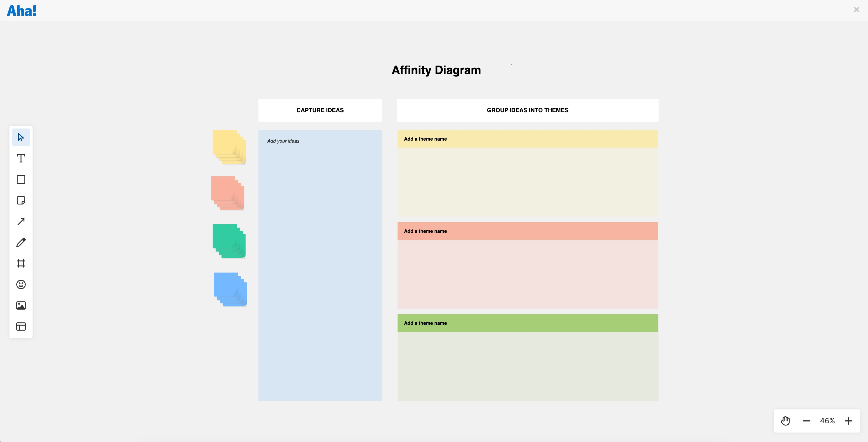Viewport: 868px width, 442px height.
Task: Select the sticky note tool
Action: tap(21, 201)
